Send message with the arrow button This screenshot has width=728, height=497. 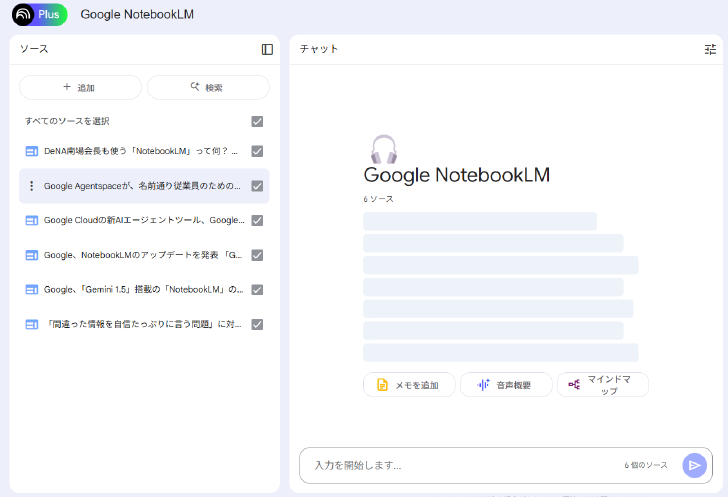point(695,465)
